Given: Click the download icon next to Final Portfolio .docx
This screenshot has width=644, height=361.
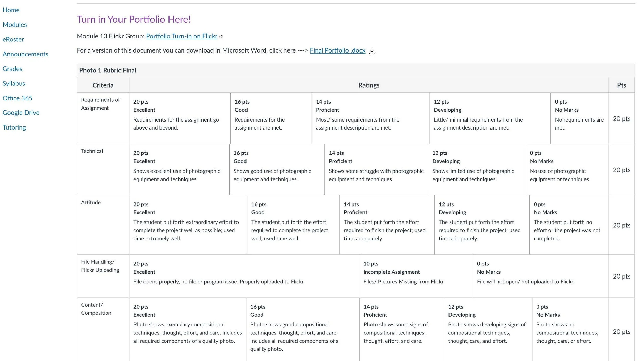Looking at the screenshot, I should (372, 51).
